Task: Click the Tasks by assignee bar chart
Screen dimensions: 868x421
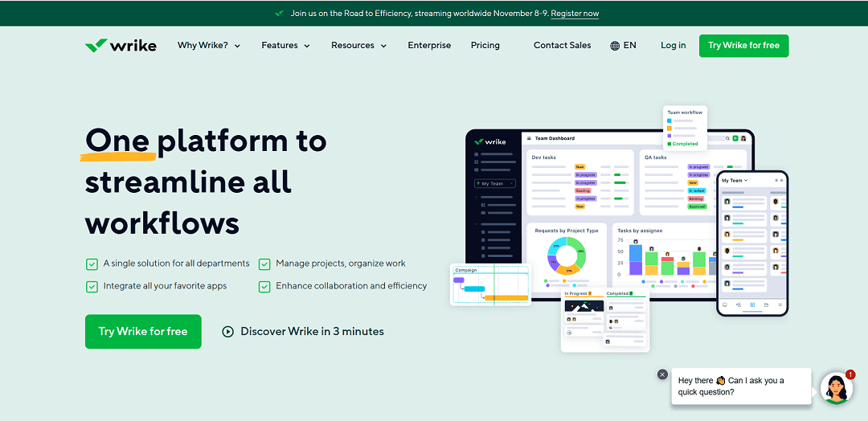Action: click(666, 259)
